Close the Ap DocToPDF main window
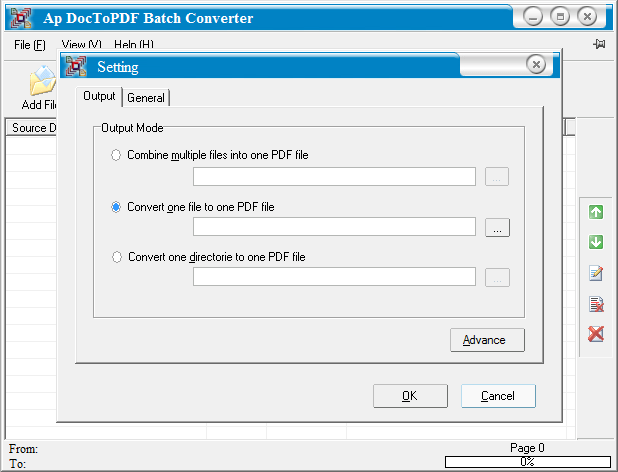 587,17
